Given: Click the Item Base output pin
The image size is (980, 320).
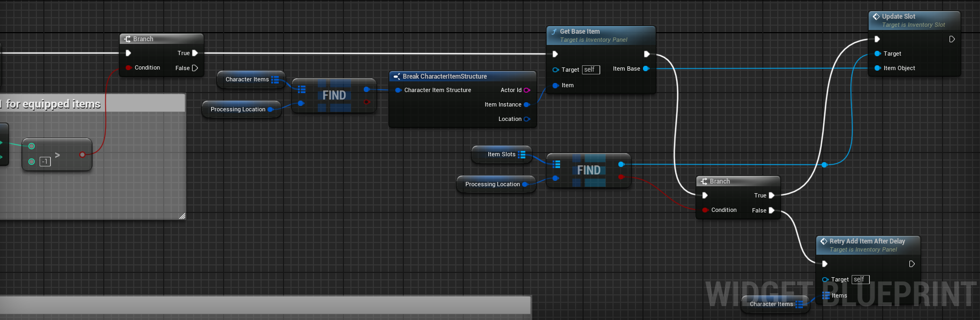Looking at the screenshot, I should [x=646, y=68].
